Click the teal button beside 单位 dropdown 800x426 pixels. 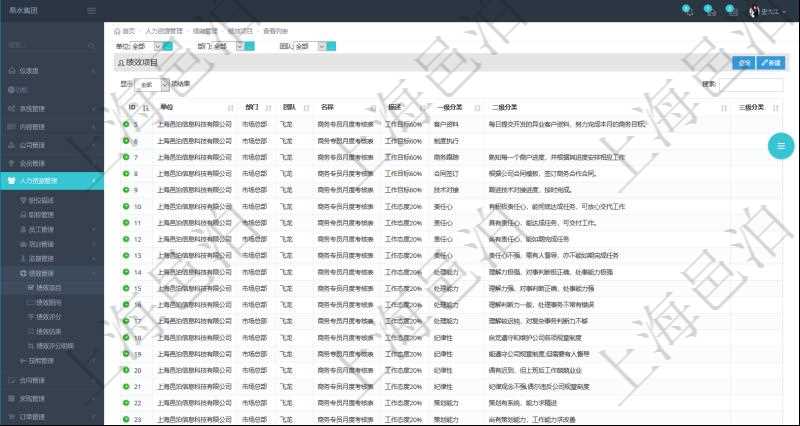pos(167,46)
